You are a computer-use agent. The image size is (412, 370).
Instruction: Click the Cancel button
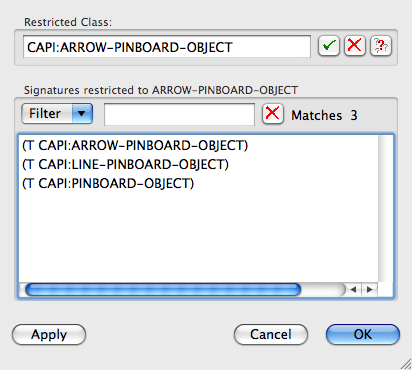[x=271, y=334]
